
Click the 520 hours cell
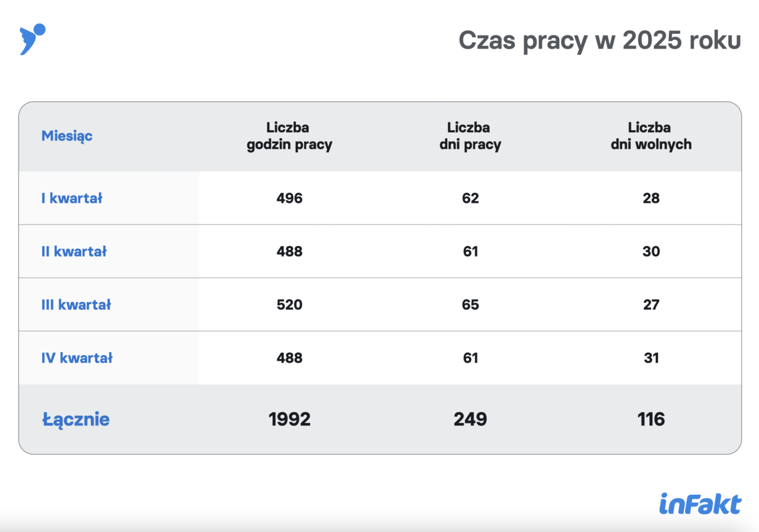289,305
